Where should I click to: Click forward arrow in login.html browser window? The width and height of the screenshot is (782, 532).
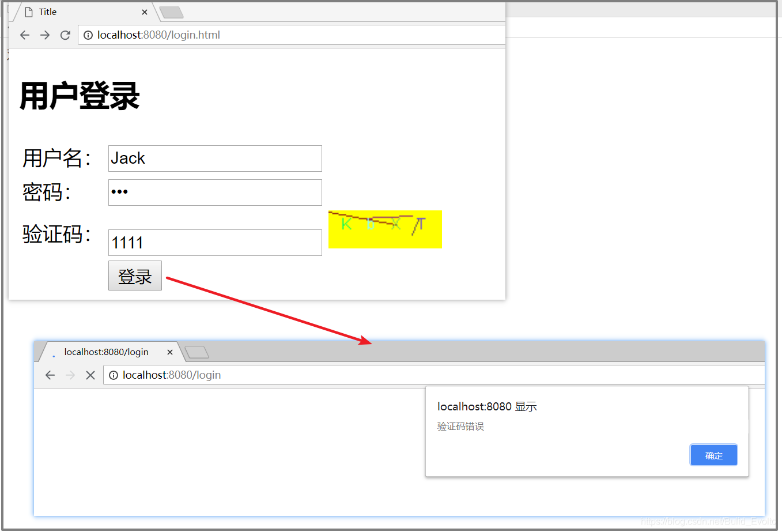pyautogui.click(x=45, y=35)
